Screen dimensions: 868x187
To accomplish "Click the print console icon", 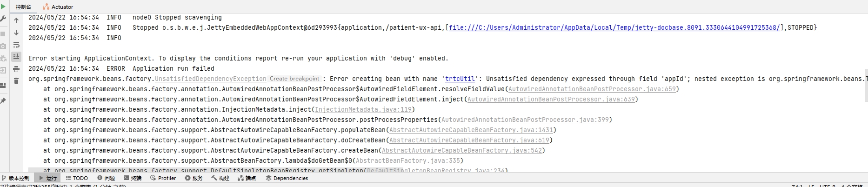I will [x=16, y=69].
